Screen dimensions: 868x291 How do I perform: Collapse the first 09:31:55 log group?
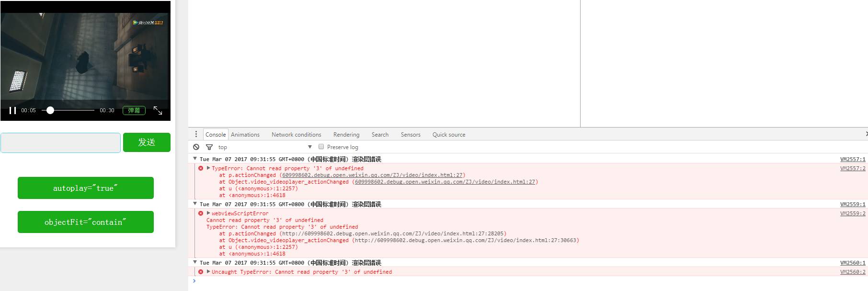195,159
